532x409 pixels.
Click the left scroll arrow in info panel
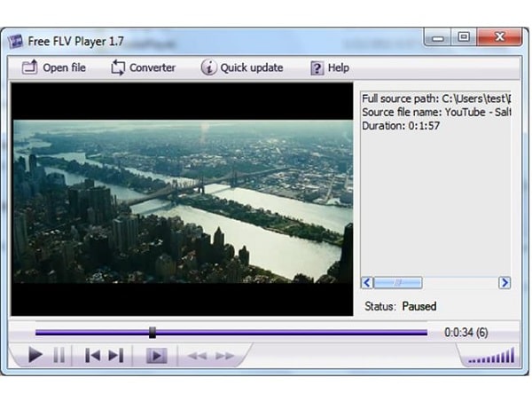367,283
